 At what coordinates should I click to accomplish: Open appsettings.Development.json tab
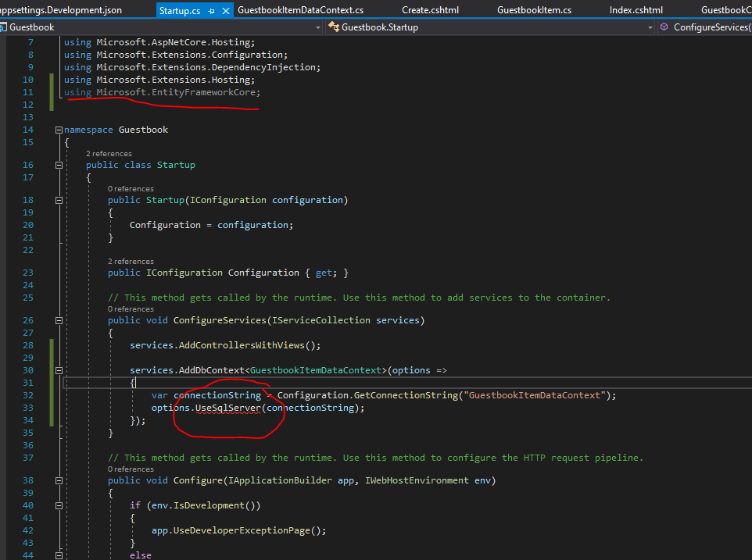pyautogui.click(x=60, y=10)
